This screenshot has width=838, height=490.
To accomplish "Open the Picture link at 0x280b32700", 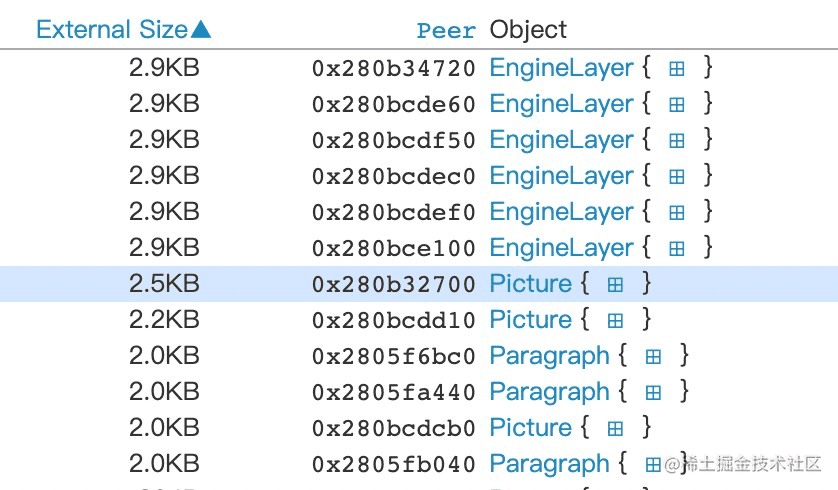I will tap(531, 284).
